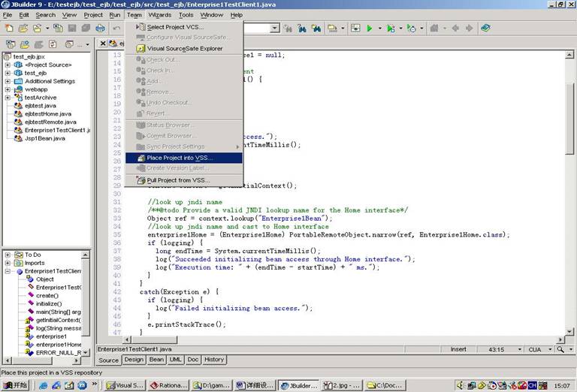Select initialize() method in structure pane
The width and height of the screenshot is (577, 392).
click(x=49, y=303)
